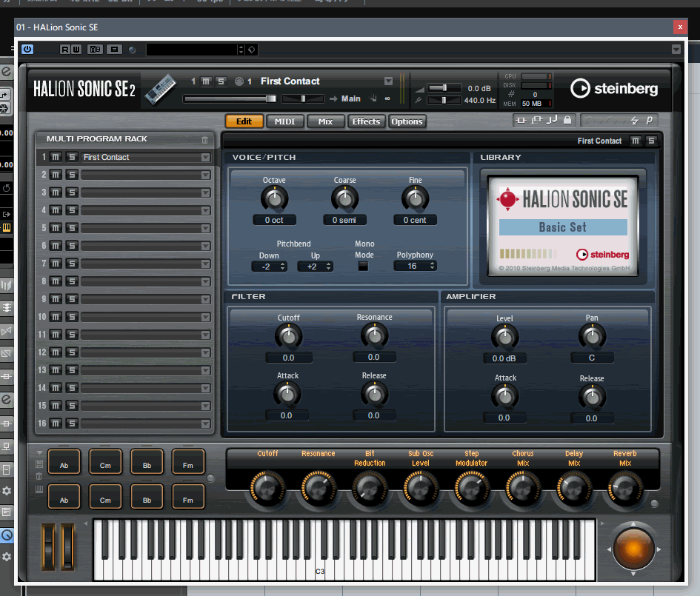Click the top-row Bb trigger pad
Image resolution: width=700 pixels, height=596 pixels.
(x=147, y=462)
